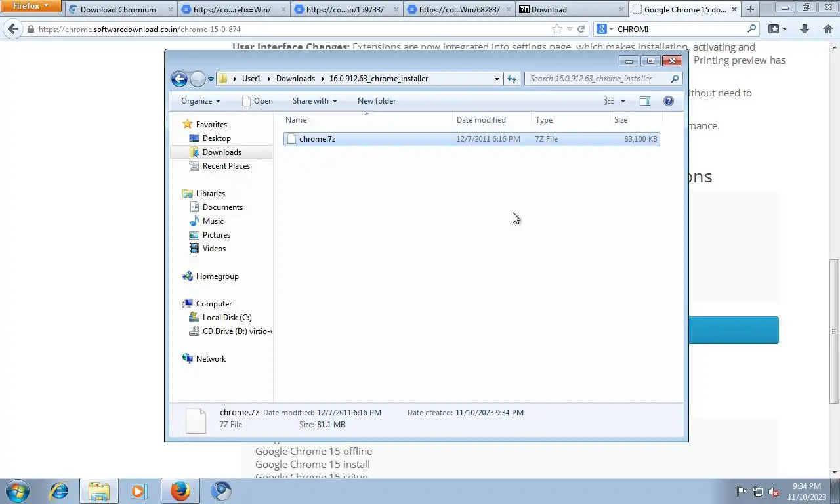Click the Chromium icon in the taskbar
The image size is (840, 504).
coord(221,491)
